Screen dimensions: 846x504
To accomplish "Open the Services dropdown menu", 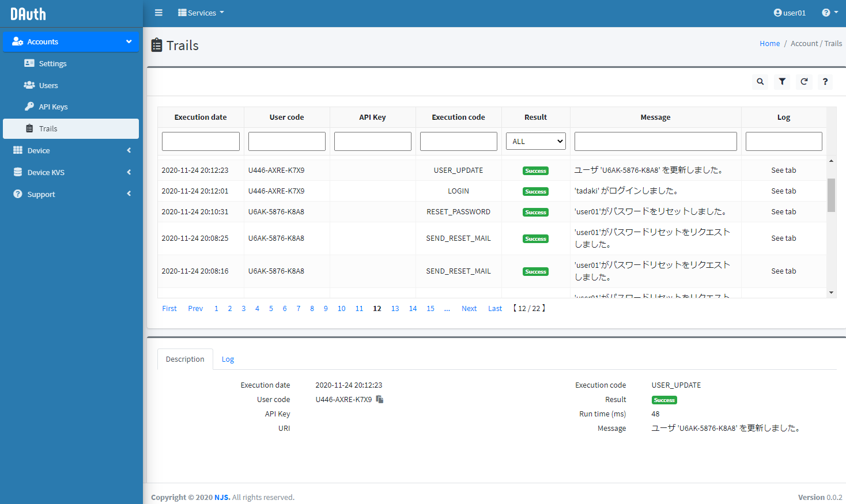I will coord(201,13).
